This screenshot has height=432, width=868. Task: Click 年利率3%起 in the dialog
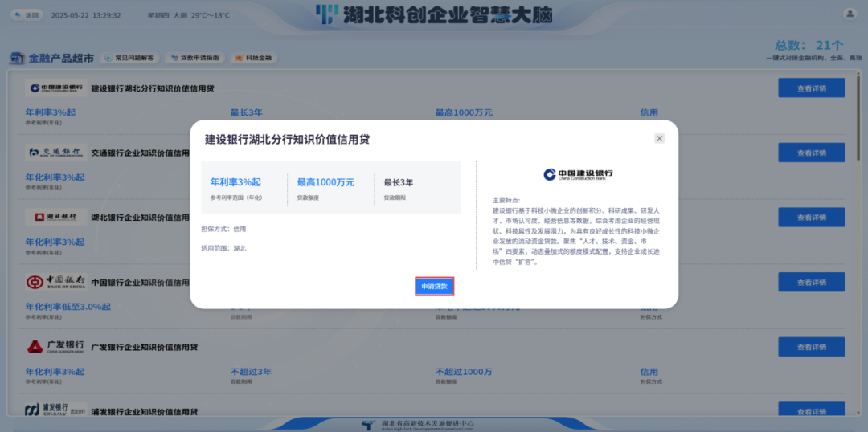[x=235, y=182]
